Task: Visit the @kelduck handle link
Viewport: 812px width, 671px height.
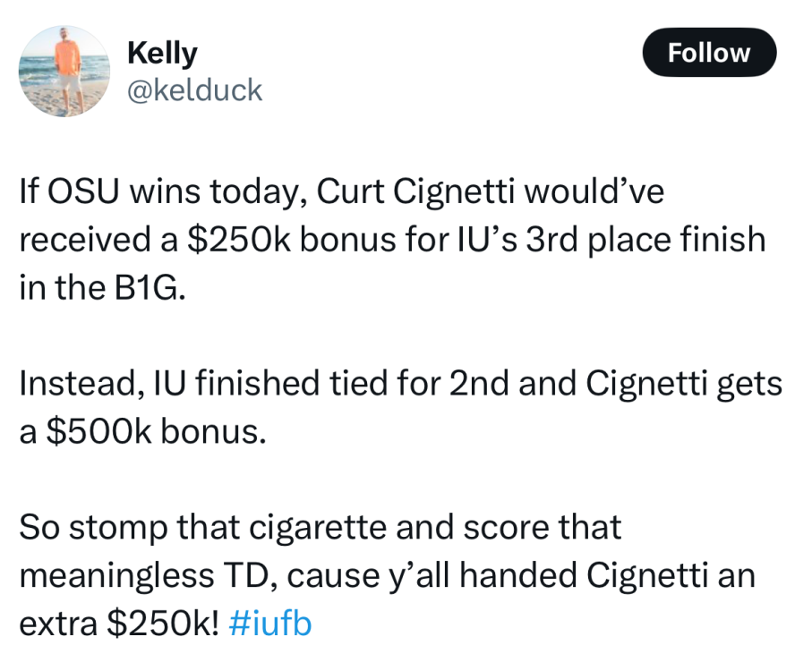Action: point(194,90)
